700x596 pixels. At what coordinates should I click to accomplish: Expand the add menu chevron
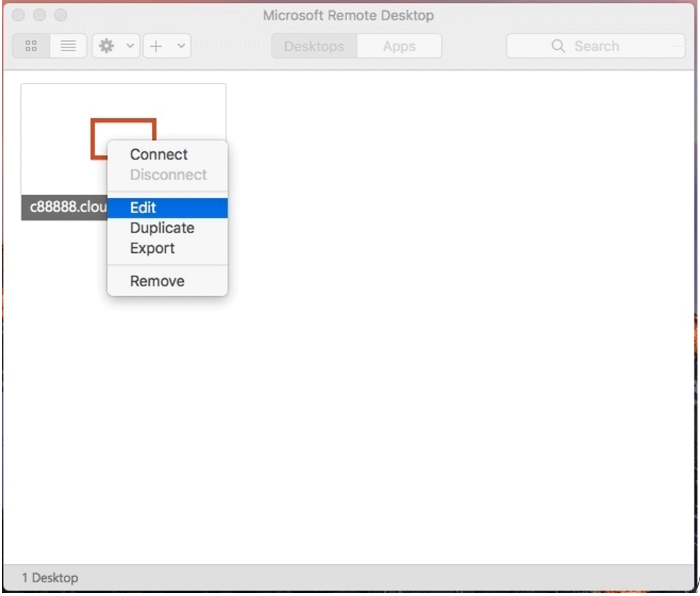pyautogui.click(x=181, y=46)
